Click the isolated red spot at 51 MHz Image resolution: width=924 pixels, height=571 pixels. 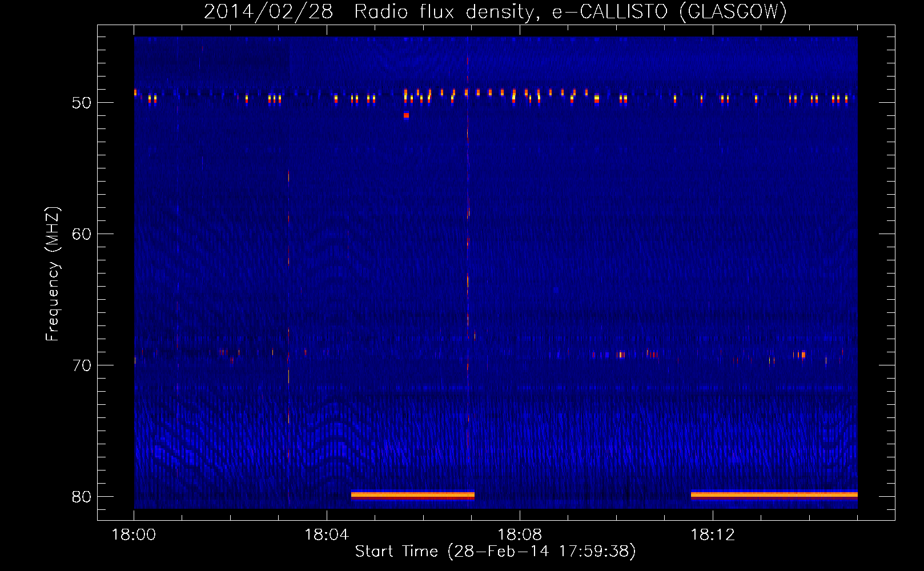(x=406, y=115)
